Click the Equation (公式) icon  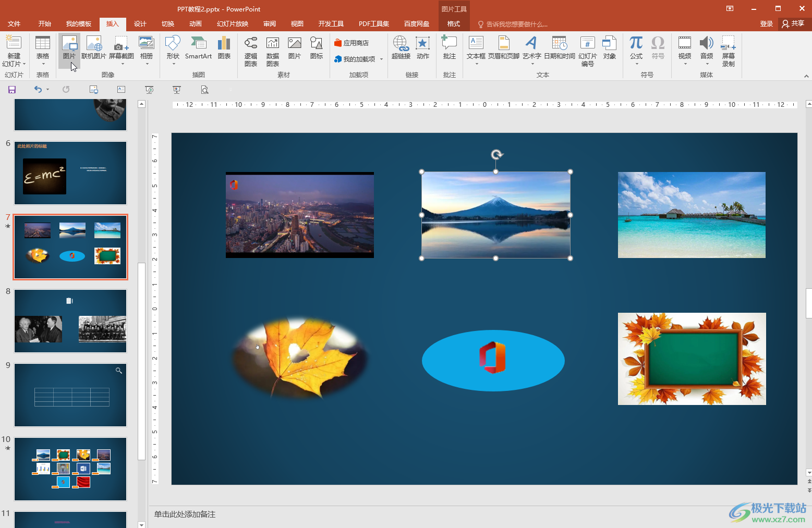(636, 43)
